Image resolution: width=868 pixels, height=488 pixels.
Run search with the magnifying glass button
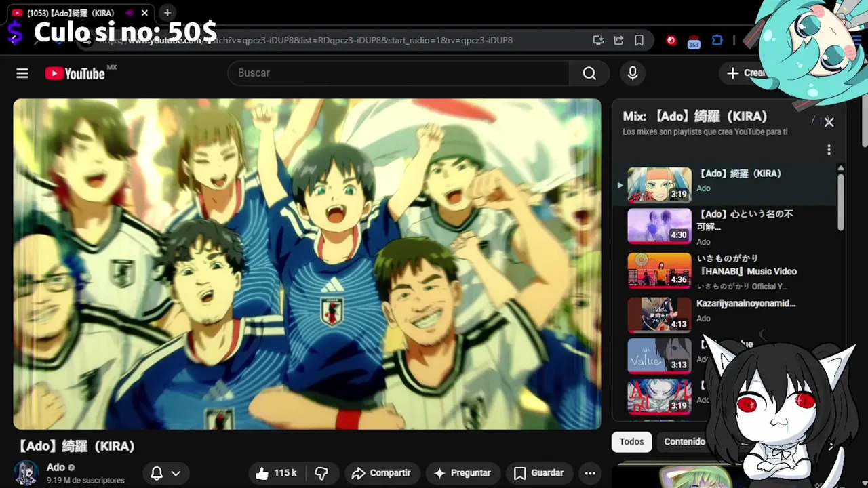589,73
